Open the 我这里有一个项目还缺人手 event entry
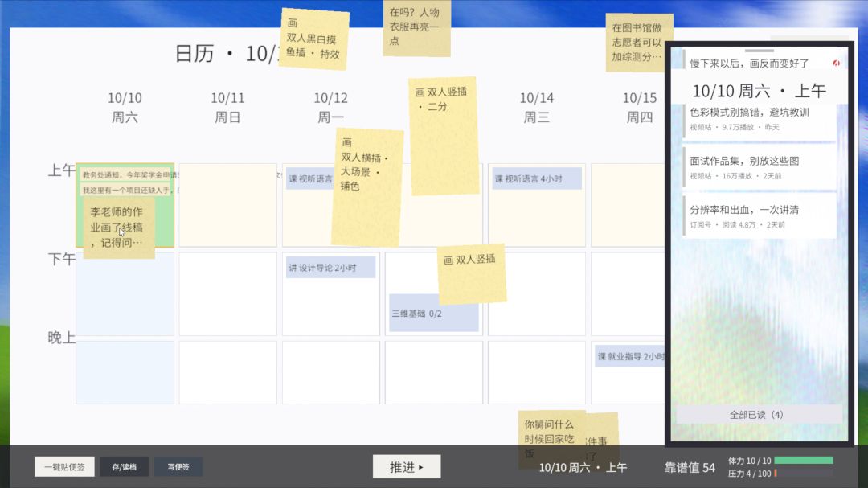The height and width of the screenshot is (488, 868). click(x=127, y=190)
